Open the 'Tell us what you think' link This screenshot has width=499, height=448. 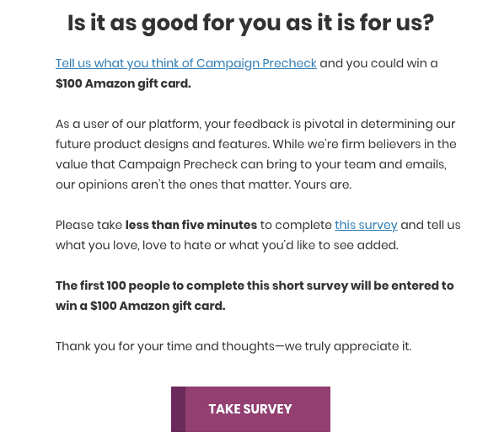click(185, 63)
